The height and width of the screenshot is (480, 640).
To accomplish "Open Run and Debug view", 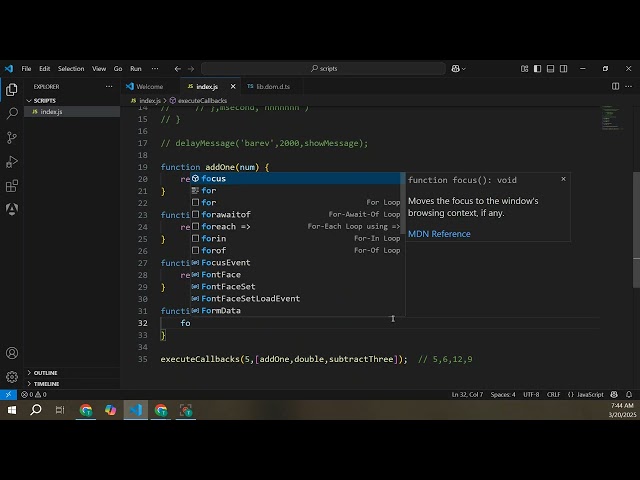I will coord(12,162).
